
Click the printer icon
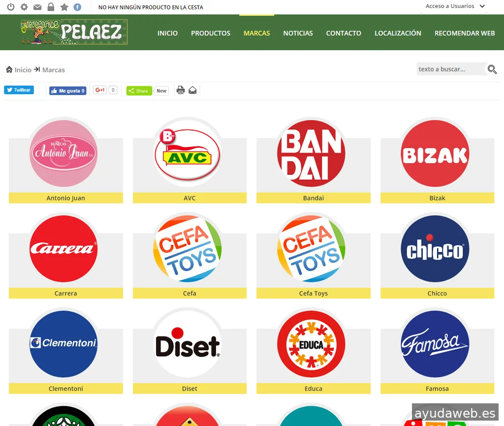[181, 90]
